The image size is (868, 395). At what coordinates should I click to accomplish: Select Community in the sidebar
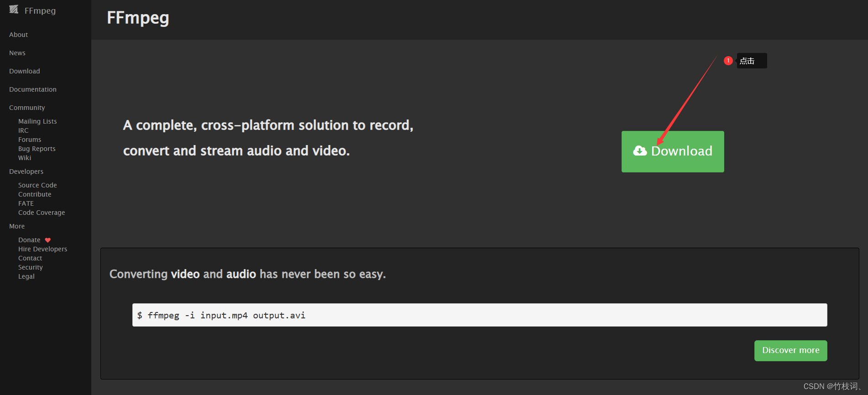(27, 108)
